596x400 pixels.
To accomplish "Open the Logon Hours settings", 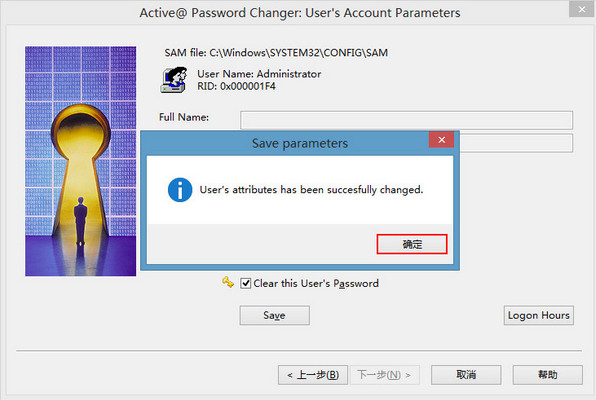I will pyautogui.click(x=539, y=315).
